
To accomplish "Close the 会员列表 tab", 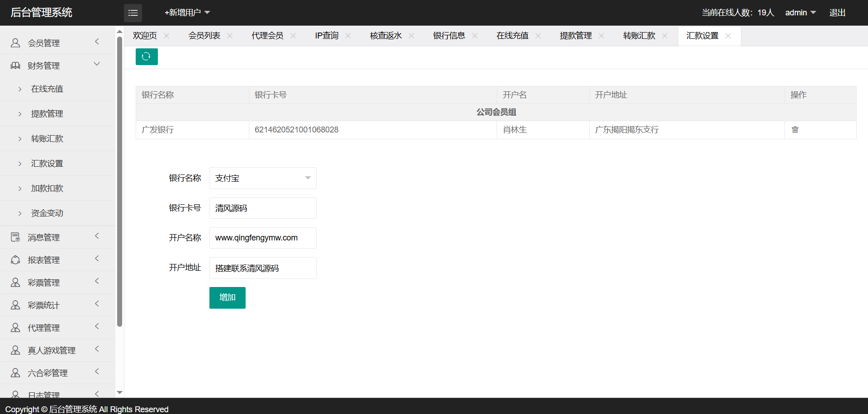I will (230, 36).
